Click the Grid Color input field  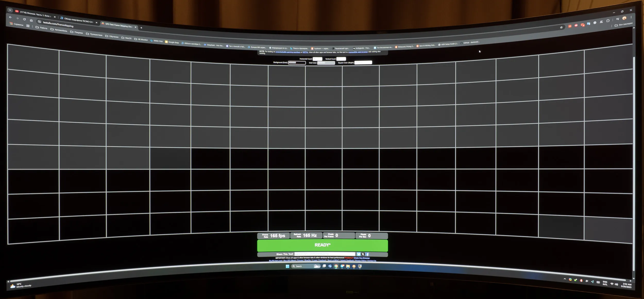pos(326,63)
